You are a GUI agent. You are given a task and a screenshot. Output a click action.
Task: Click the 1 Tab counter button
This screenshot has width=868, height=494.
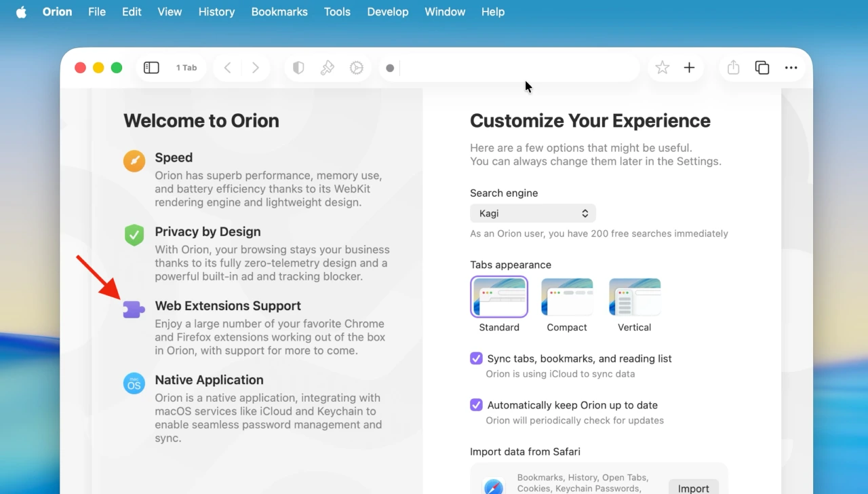pos(186,67)
